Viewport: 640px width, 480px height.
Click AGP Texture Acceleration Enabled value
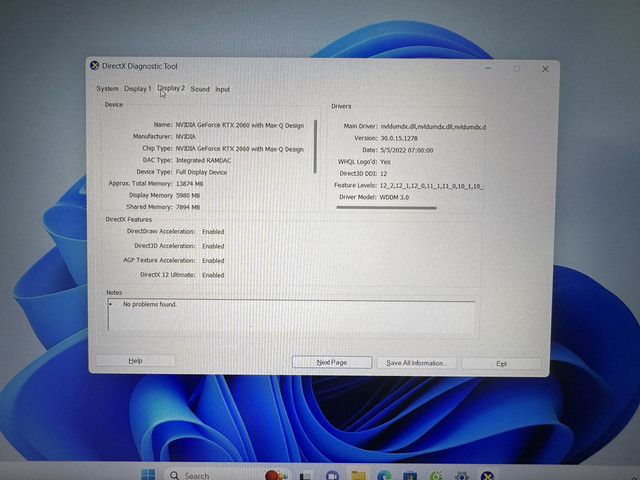pos(213,260)
